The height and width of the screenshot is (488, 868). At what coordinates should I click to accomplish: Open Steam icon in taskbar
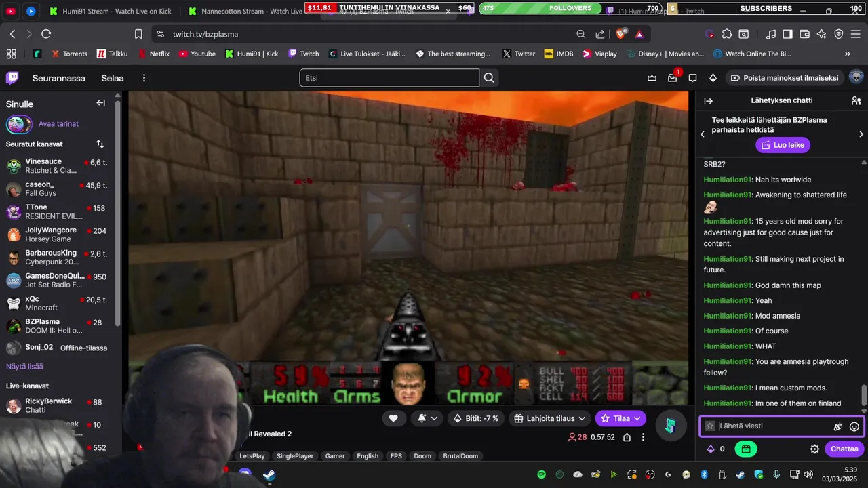click(x=269, y=474)
